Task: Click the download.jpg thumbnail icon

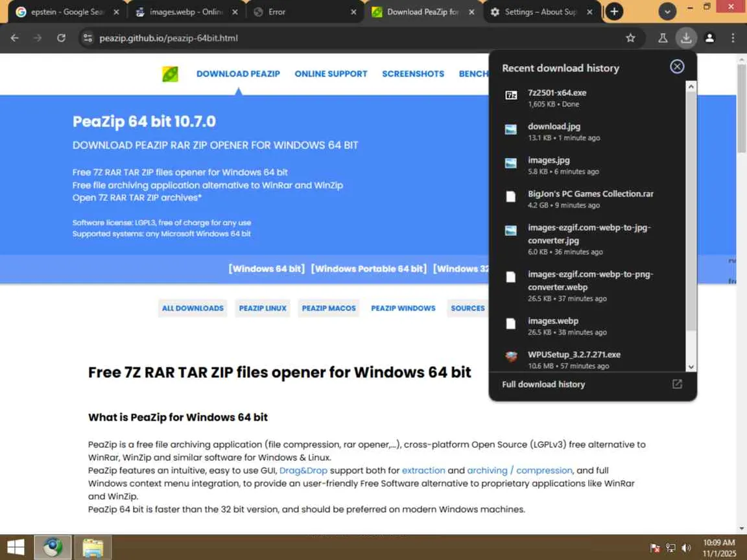Action: click(x=511, y=129)
